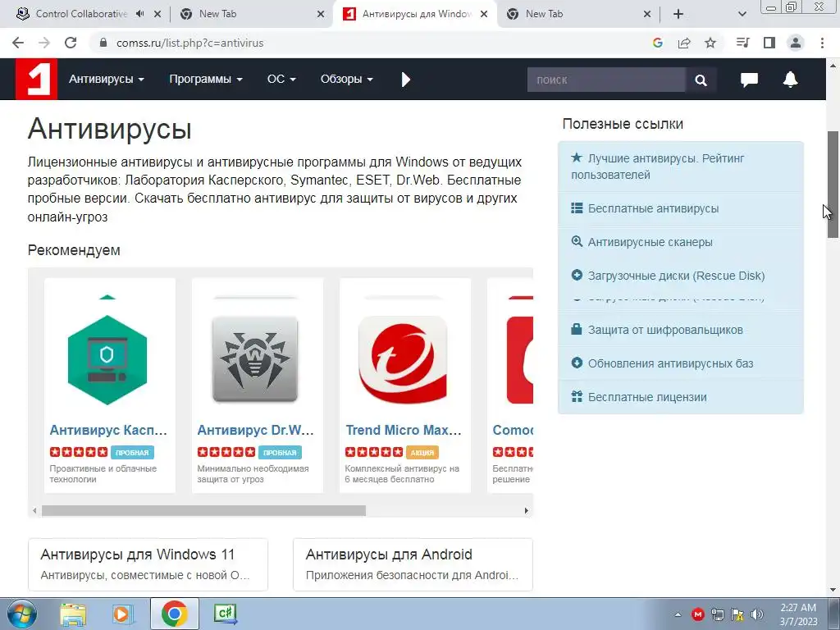The width and height of the screenshot is (840, 630).
Task: Expand the Обзоры navigation menu
Action: tap(347, 80)
